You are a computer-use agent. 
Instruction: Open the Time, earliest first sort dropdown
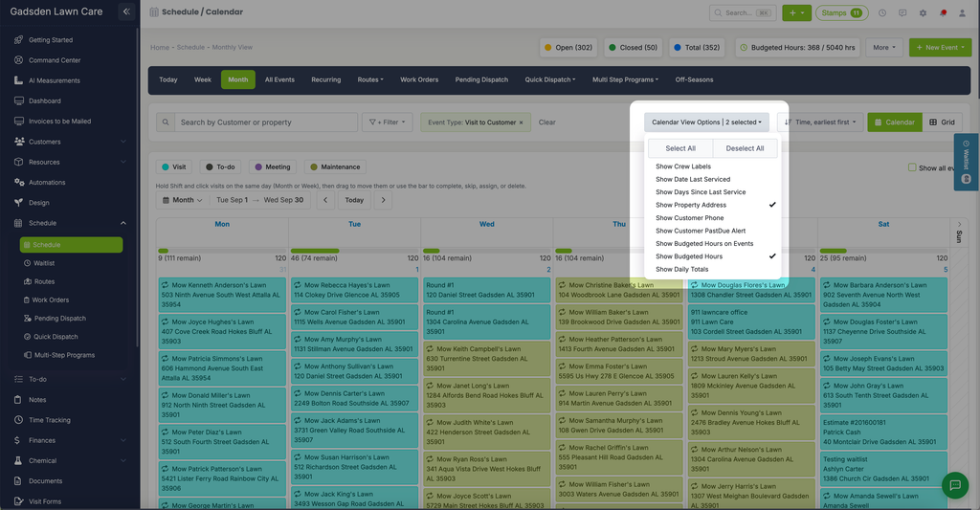click(820, 122)
